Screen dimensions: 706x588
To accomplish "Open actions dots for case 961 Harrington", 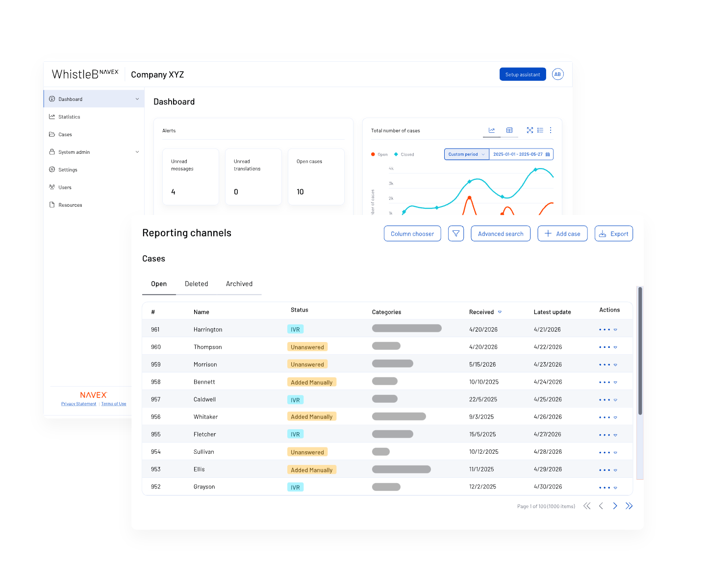I will (x=605, y=330).
